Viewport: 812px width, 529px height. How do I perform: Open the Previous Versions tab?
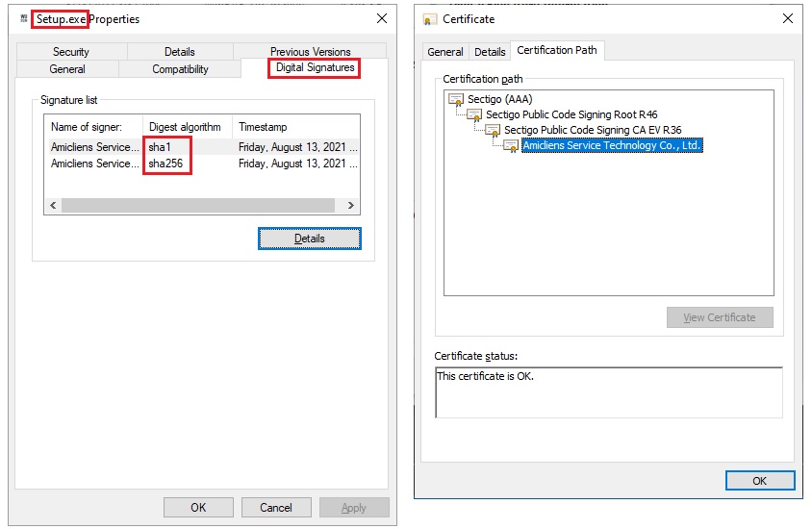coord(310,52)
